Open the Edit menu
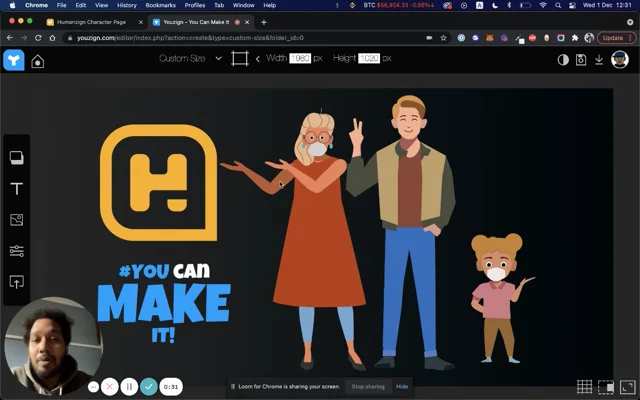 tap(80, 5)
